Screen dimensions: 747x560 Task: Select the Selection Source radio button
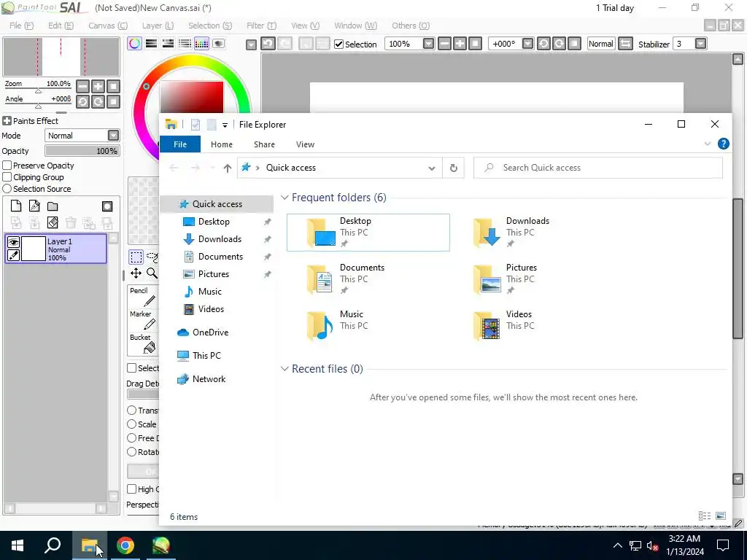[x=7, y=189]
